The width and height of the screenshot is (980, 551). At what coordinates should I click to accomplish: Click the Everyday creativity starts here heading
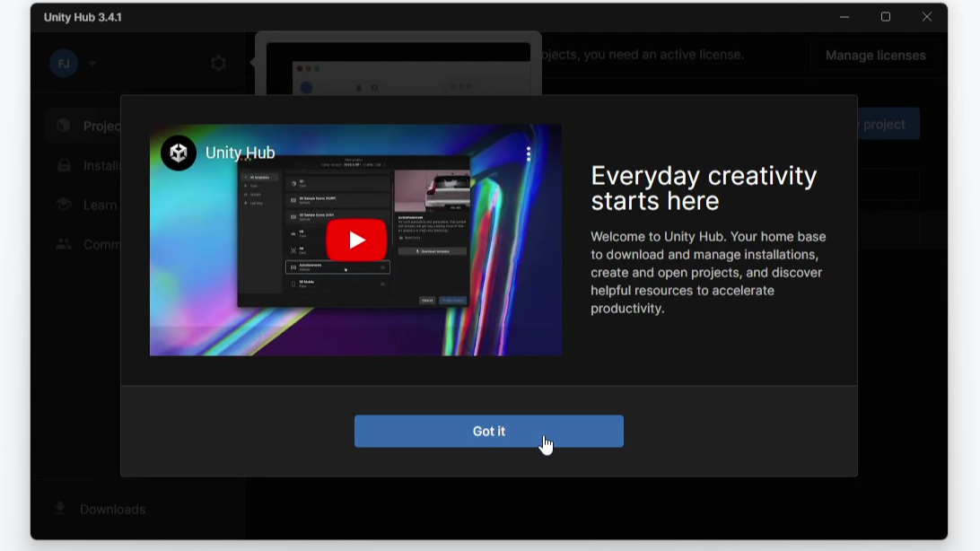pos(704,188)
